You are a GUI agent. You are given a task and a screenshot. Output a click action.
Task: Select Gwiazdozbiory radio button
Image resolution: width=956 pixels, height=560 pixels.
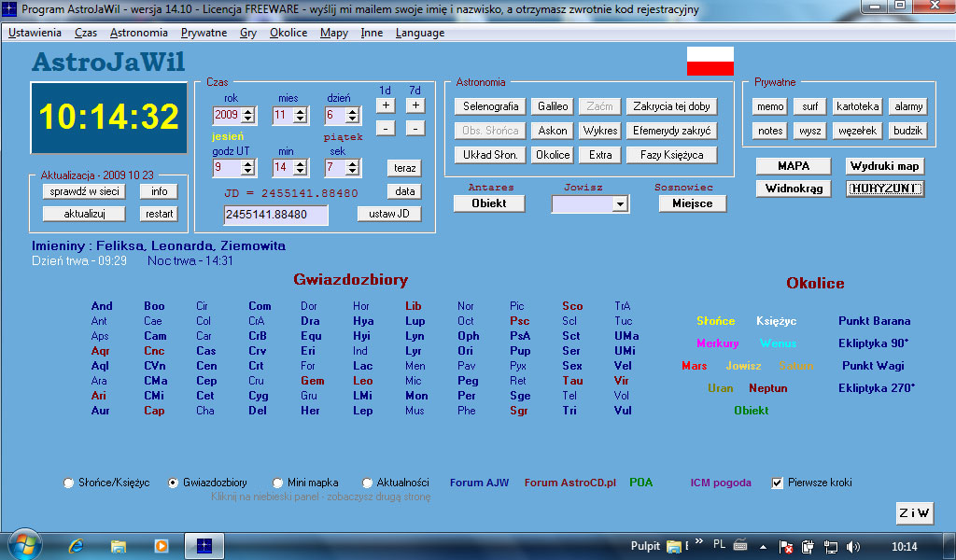point(173,483)
